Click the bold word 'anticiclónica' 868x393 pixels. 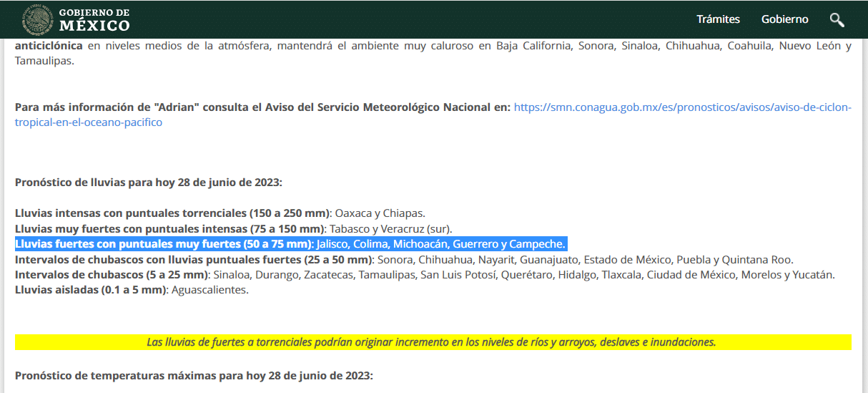click(49, 47)
